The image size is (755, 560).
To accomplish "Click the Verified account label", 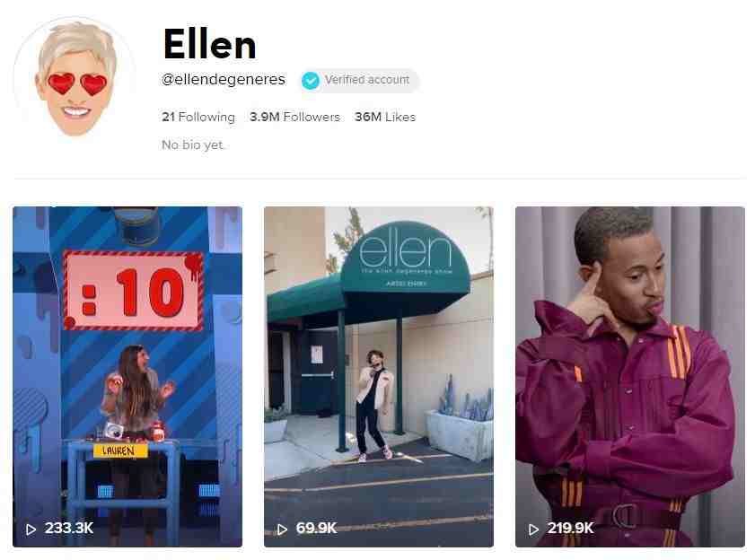I will 367,80.
